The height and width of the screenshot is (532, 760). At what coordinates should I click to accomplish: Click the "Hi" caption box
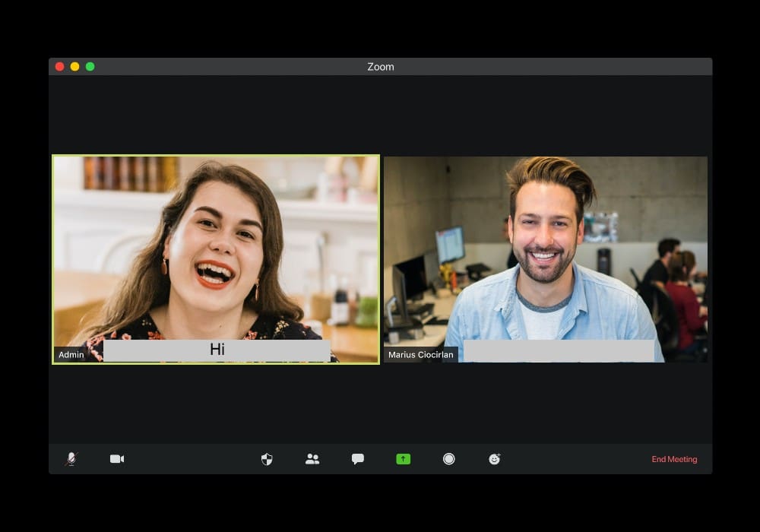coord(217,350)
